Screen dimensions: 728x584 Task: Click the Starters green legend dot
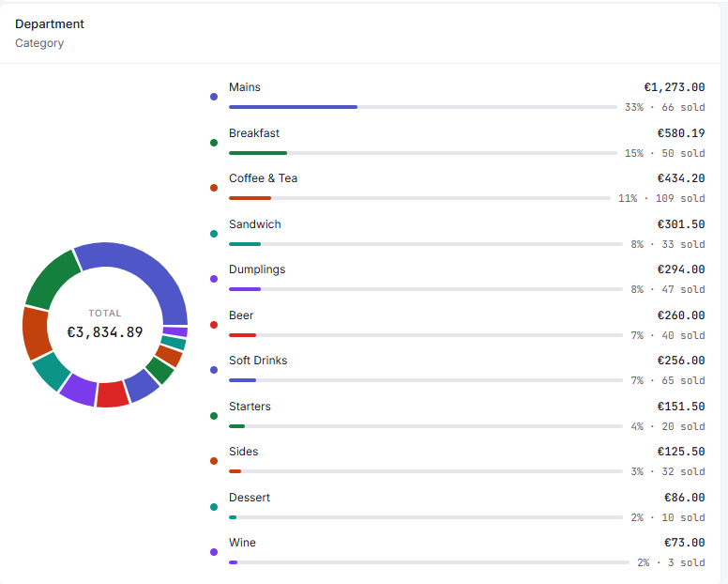[x=214, y=416]
